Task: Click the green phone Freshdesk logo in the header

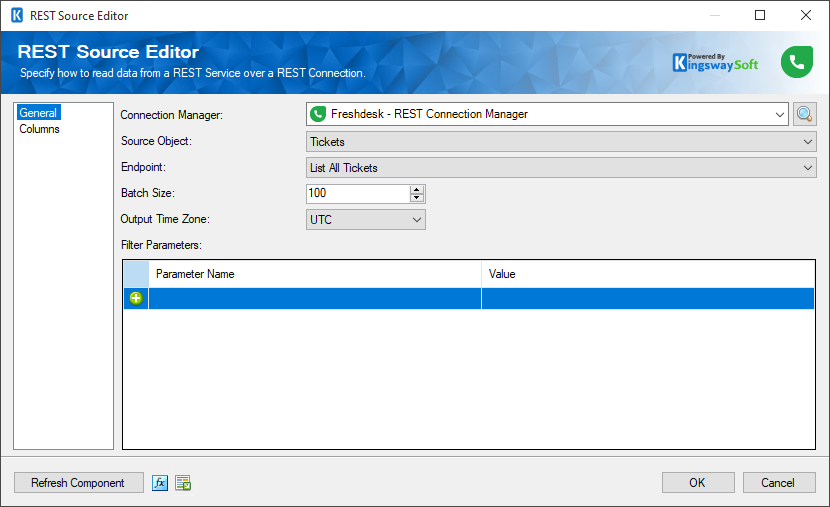Action: coord(797,62)
